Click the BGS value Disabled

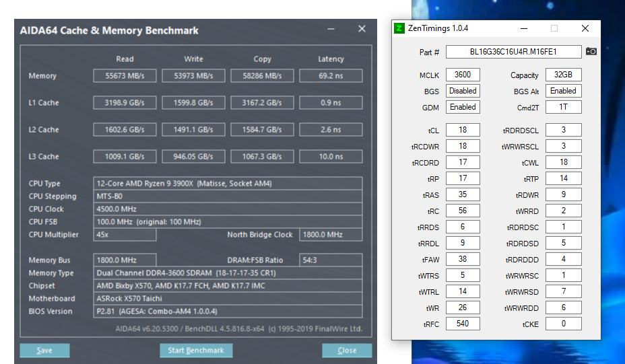(463, 91)
